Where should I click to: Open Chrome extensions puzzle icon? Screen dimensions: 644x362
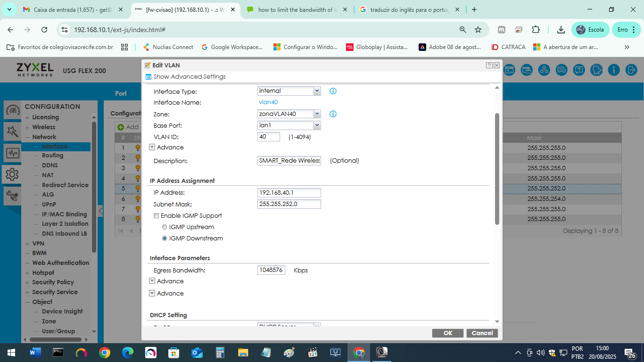click(x=536, y=30)
